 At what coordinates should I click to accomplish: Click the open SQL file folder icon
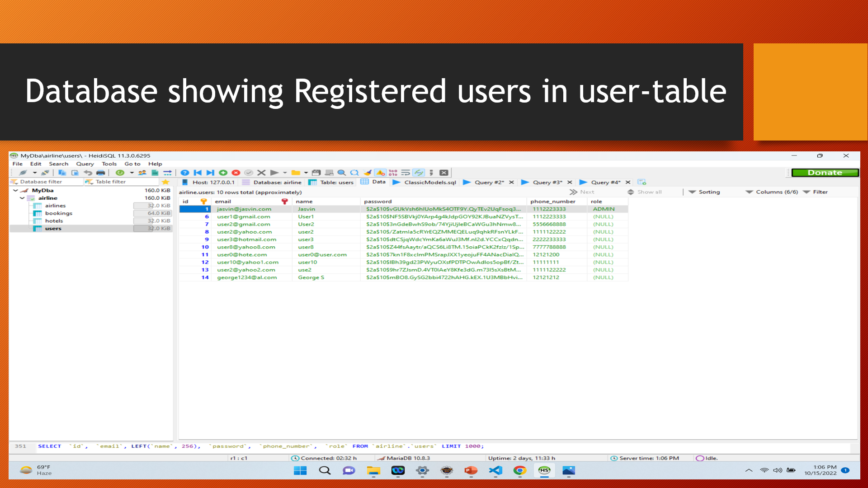click(x=296, y=173)
